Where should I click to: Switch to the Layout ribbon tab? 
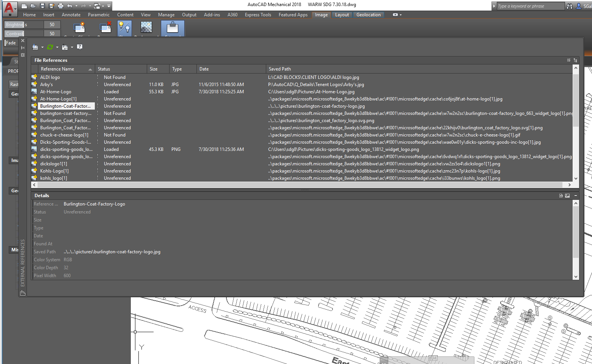pyautogui.click(x=342, y=15)
